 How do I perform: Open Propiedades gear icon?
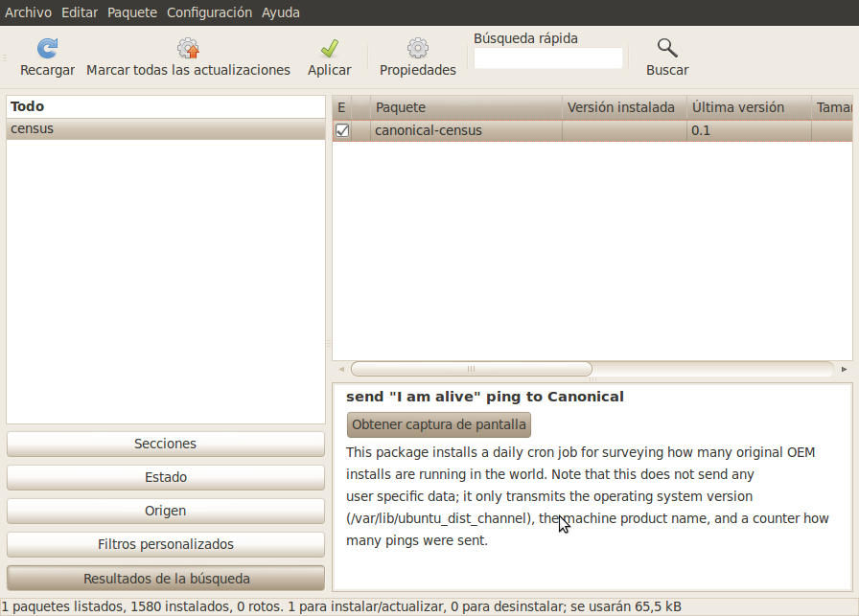pos(417,48)
